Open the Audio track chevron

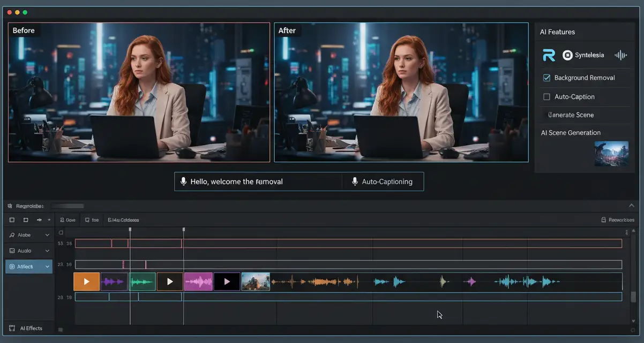[47, 250]
